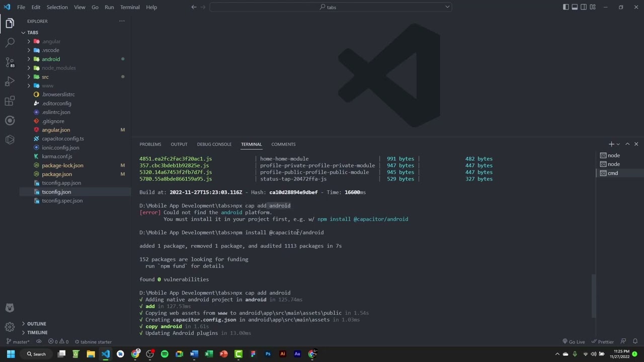Open the Extensions view
Viewport: 644px width, 362px height.
coord(10,101)
